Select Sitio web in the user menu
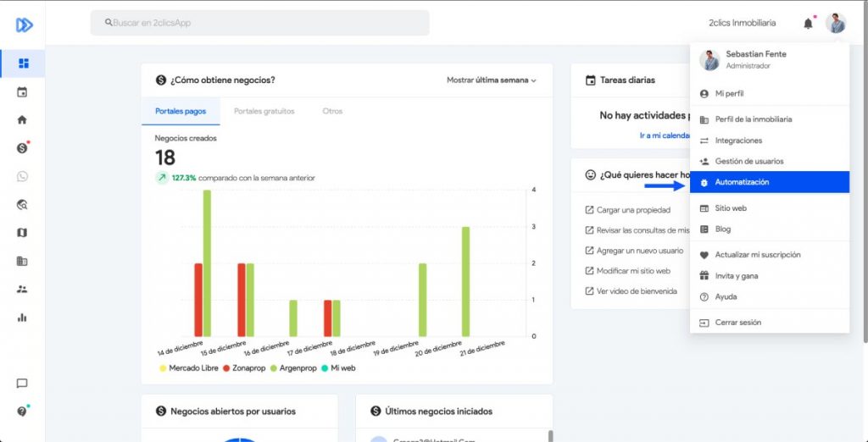This screenshot has height=442, width=868. pyautogui.click(x=770, y=208)
